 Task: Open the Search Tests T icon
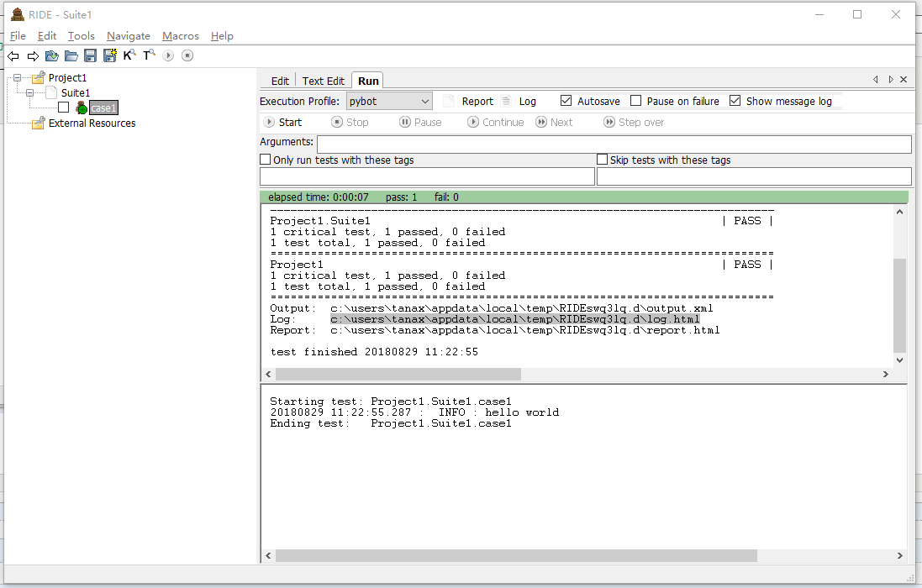(149, 55)
